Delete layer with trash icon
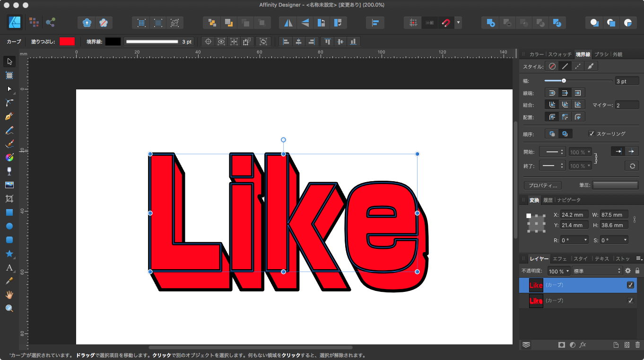 637,345
